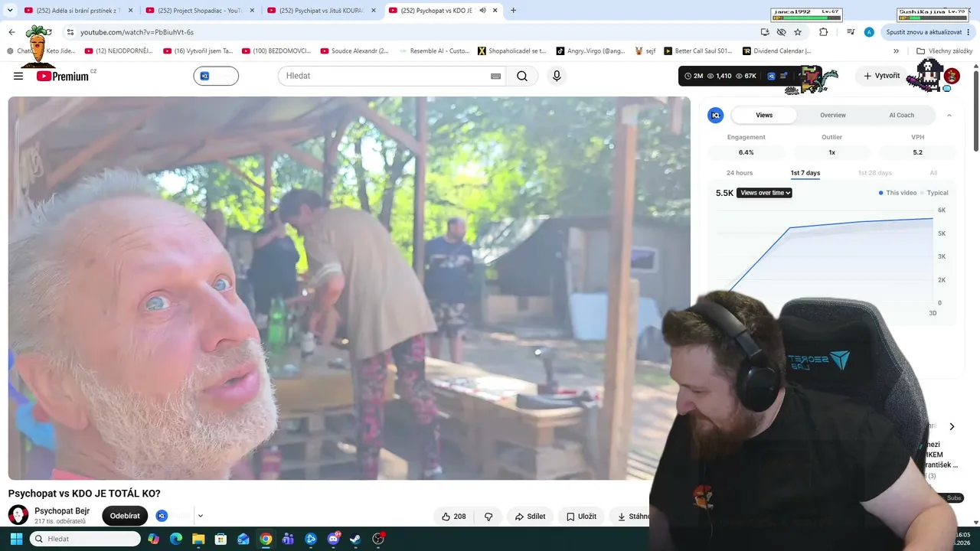The height and width of the screenshot is (551, 980).
Task: Open File Explorer from the taskbar
Action: 198,539
